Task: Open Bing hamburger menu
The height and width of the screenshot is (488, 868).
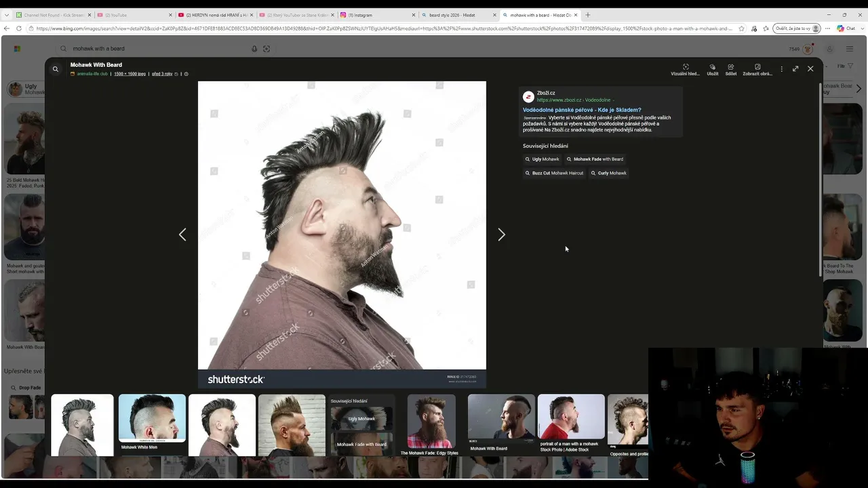Action: (849, 49)
